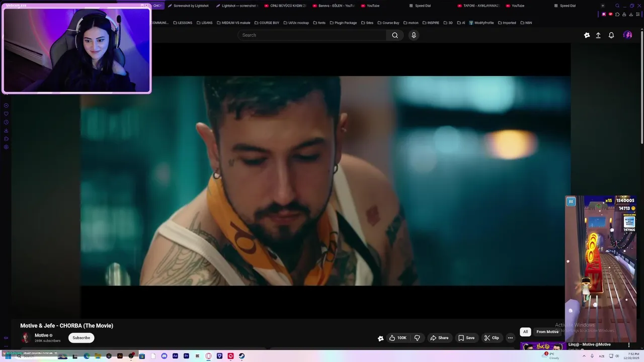This screenshot has height=362, width=644.
Task: Activate voice search microphone icon
Action: point(414,35)
